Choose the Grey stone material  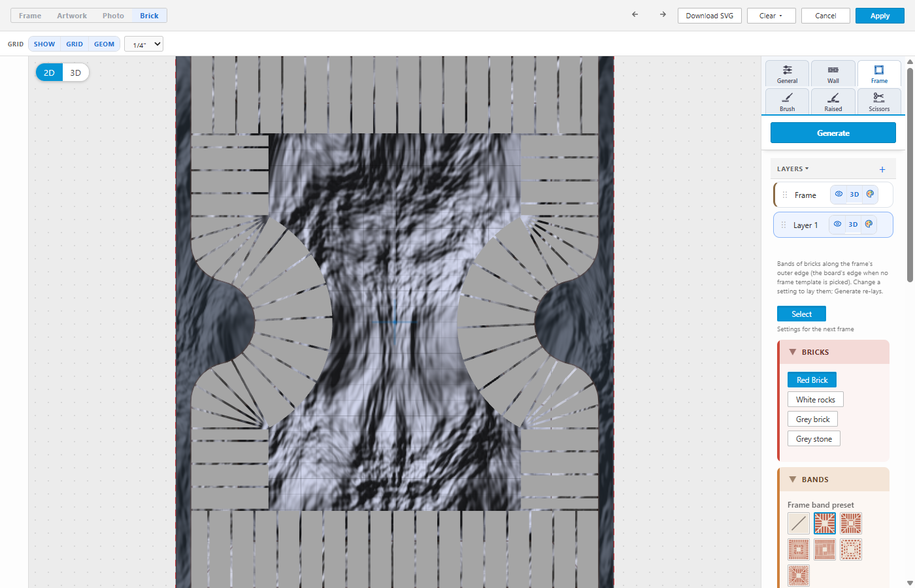point(814,438)
